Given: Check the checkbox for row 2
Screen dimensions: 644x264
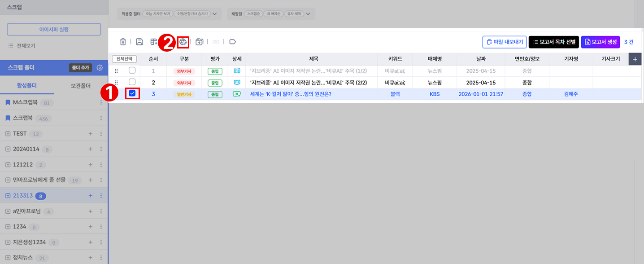Looking at the screenshot, I should pos(132,82).
